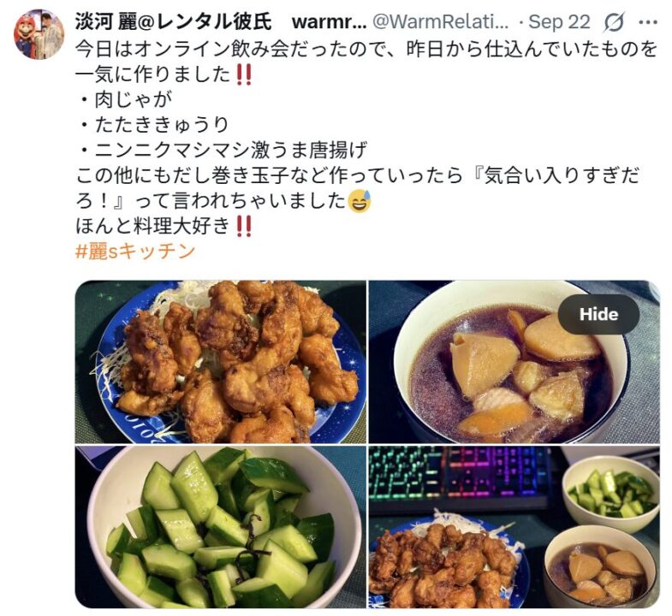Click the red double exclamation after 料理大好き
672x616 pixels.
tap(244, 226)
